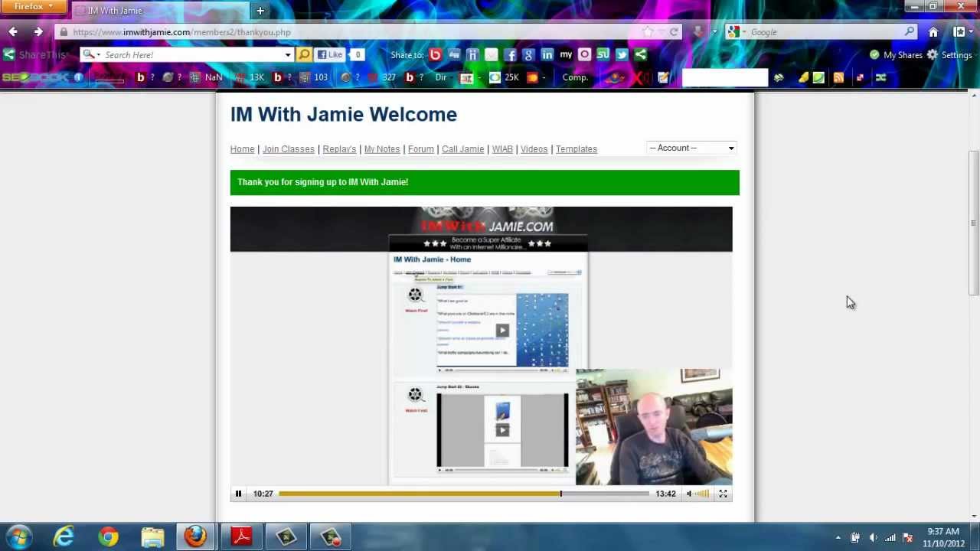980x551 pixels.
Task: Open the Call Jamie link
Action: coord(462,149)
